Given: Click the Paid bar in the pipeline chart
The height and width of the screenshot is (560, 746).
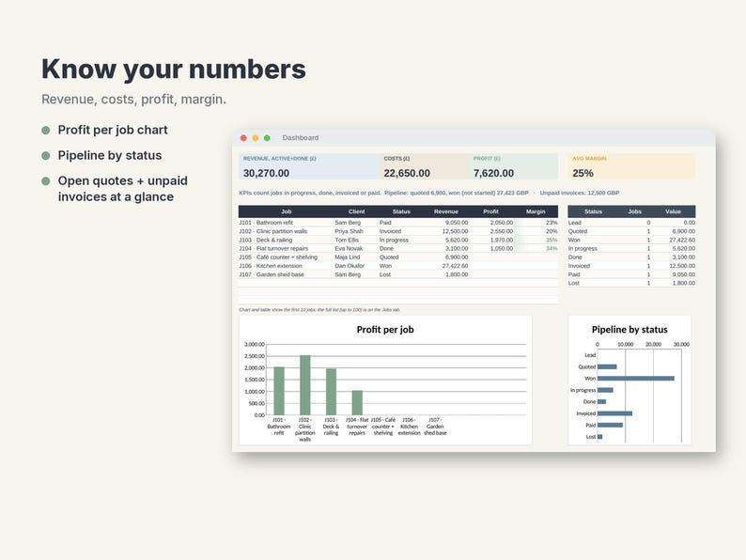Looking at the screenshot, I should pyautogui.click(x=610, y=425).
